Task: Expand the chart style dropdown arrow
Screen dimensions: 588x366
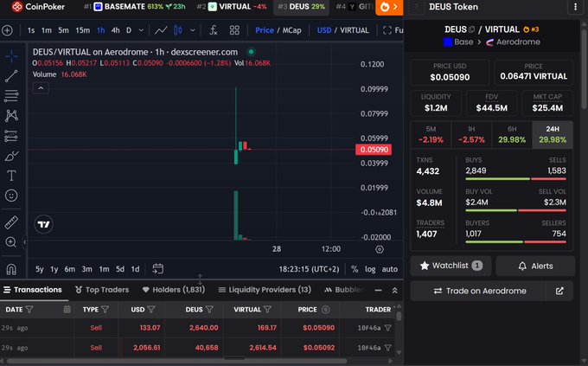Action: pyautogui.click(x=192, y=30)
